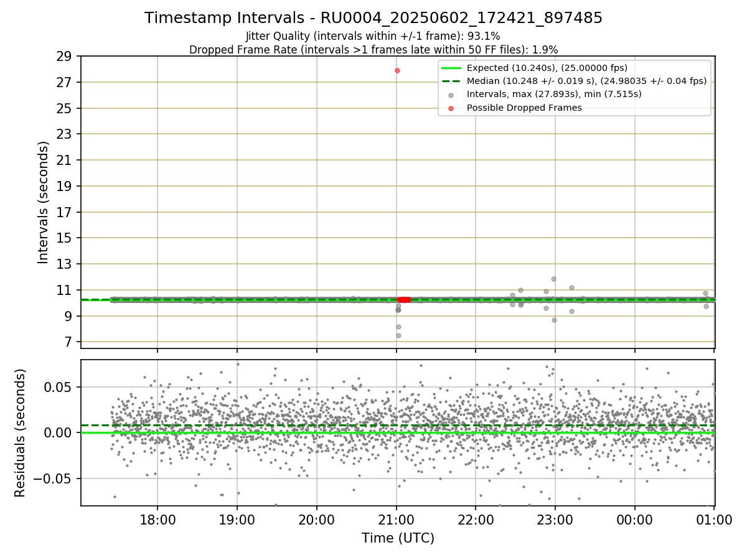Click the '01:00' x-axis tick label
The height and width of the screenshot is (560, 747).
click(x=715, y=520)
